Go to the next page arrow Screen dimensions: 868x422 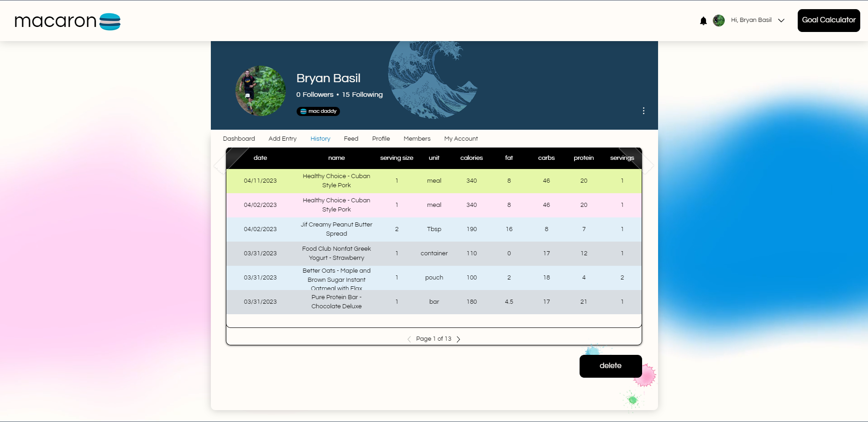point(458,339)
